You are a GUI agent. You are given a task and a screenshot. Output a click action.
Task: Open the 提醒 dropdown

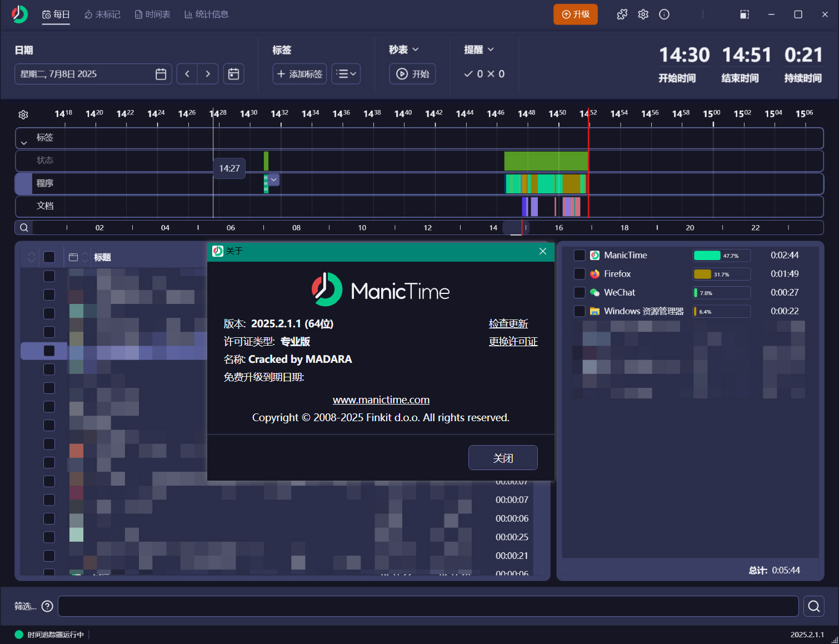coord(479,49)
